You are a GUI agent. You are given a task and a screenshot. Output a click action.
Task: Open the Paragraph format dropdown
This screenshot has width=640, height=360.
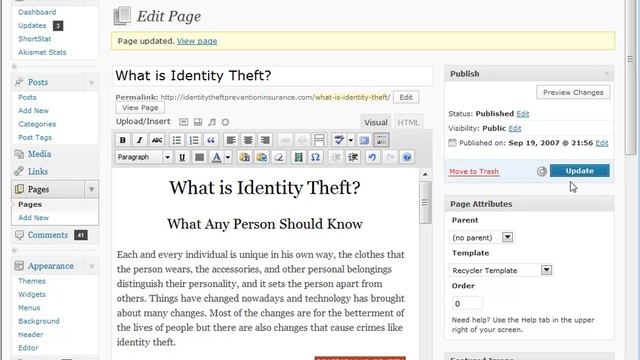(x=144, y=157)
